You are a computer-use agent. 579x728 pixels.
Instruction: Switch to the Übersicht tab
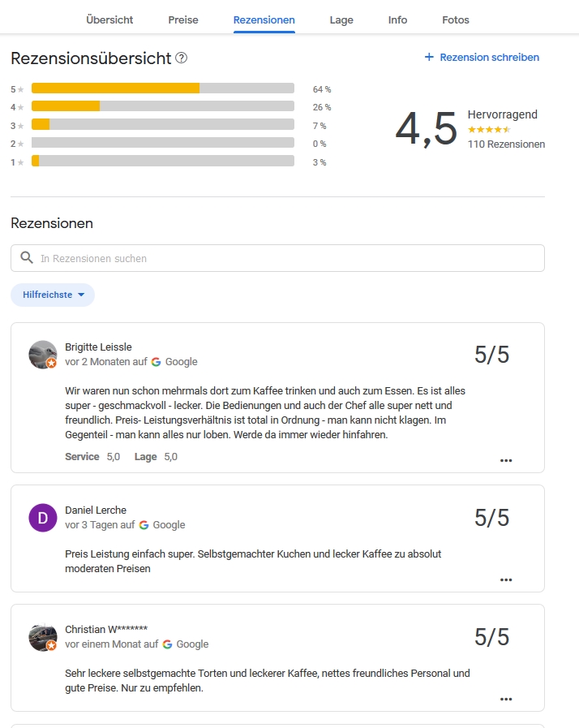coord(109,20)
